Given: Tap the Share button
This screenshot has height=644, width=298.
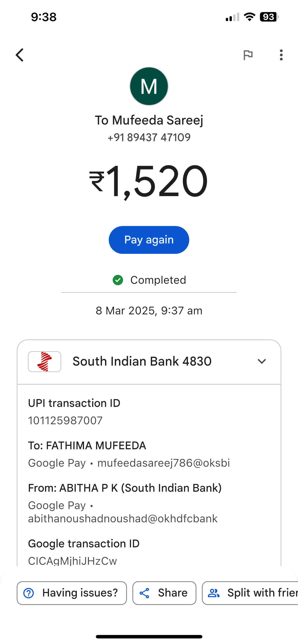Looking at the screenshot, I should pos(164,593).
